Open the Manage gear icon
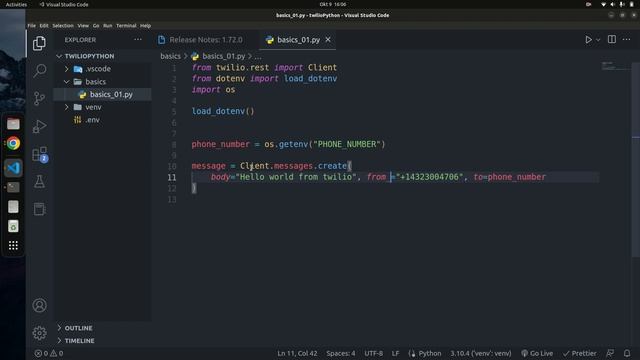This screenshot has height=360, width=640. coord(39,333)
